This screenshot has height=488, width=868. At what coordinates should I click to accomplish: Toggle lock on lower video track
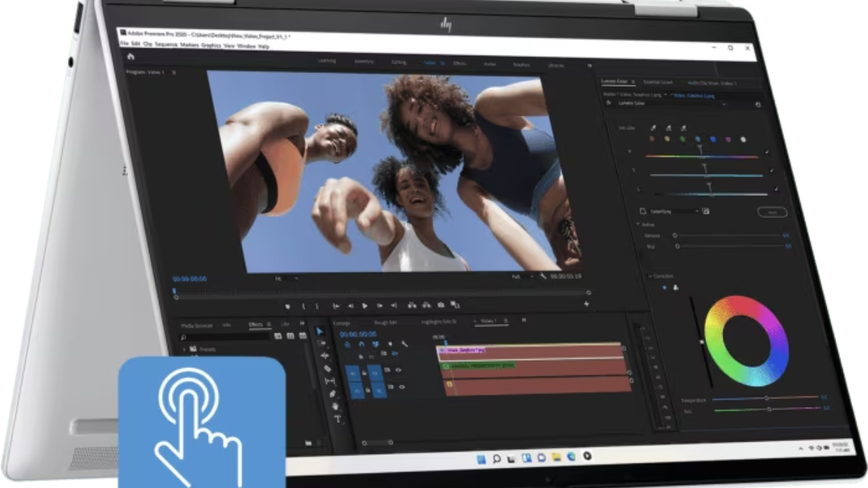click(x=368, y=390)
